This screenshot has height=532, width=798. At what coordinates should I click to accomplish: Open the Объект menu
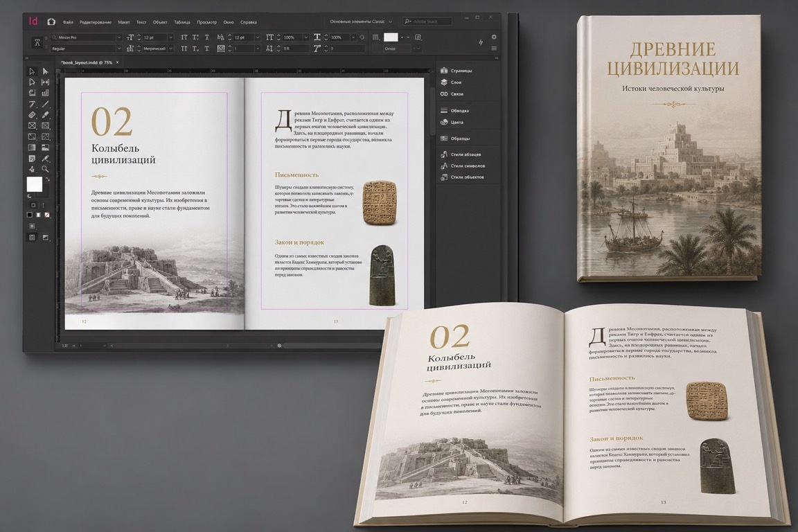click(x=160, y=22)
